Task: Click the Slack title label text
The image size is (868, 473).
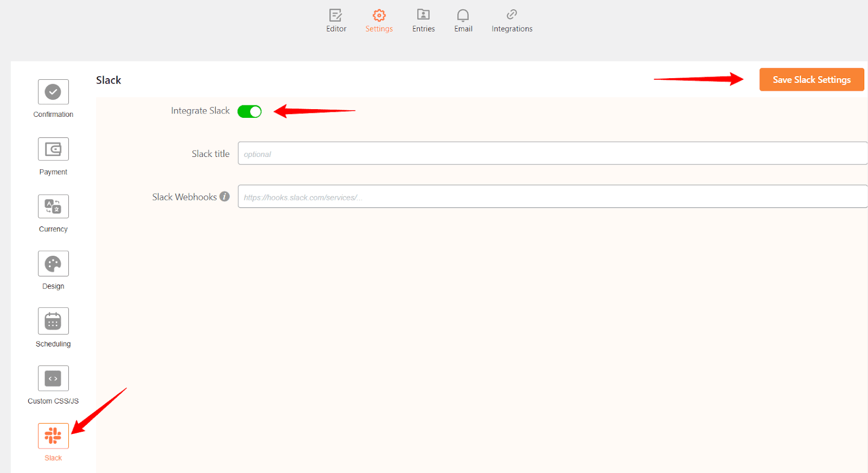Action: click(210, 154)
